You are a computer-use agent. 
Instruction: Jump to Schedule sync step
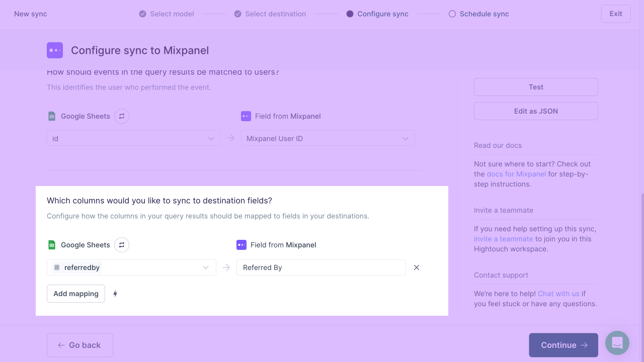(x=479, y=14)
